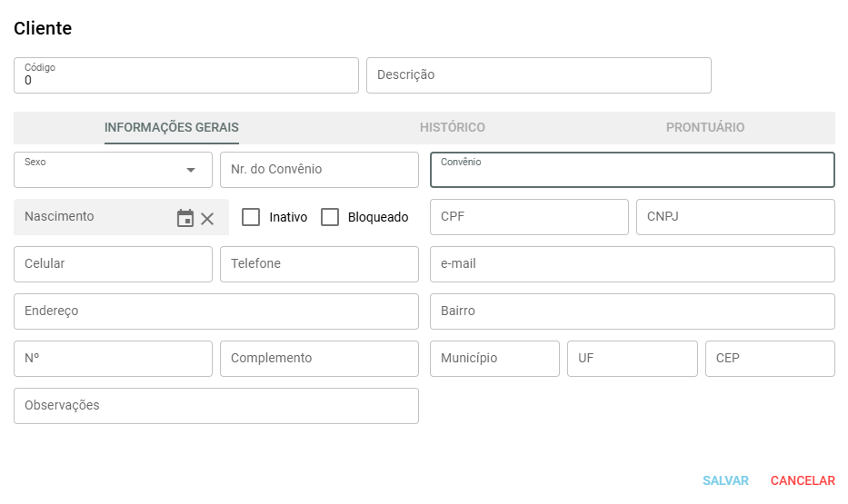The image size is (848, 504).
Task: Click the Cancelar button
Action: (x=802, y=480)
